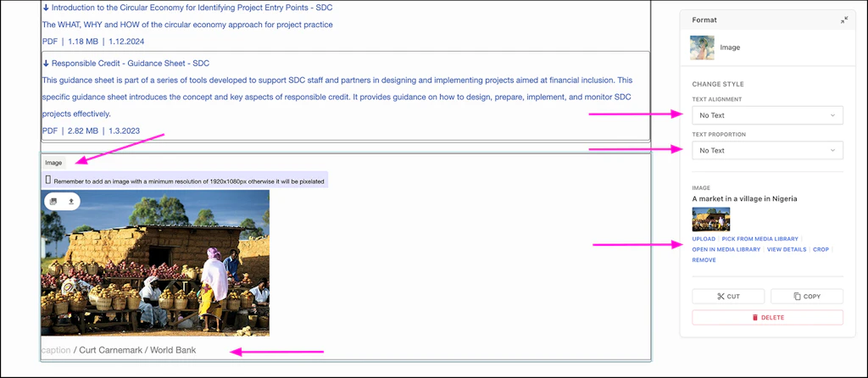Image resolution: width=868 pixels, height=378 pixels.
Task: Click the Upload link in the Image section
Action: 704,239
